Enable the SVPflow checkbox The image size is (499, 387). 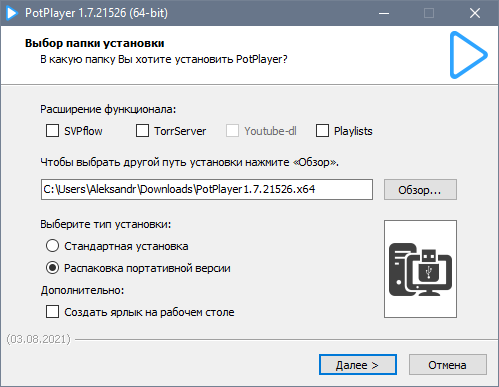point(52,131)
